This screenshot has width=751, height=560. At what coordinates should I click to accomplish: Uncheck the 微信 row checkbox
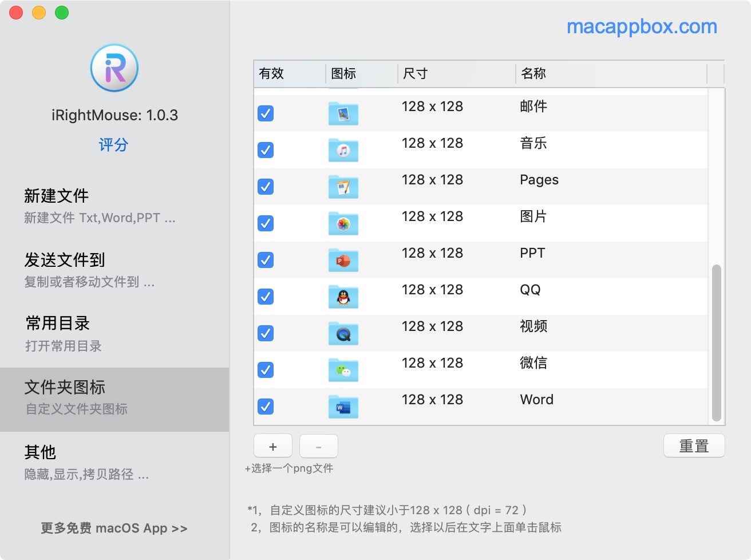click(266, 370)
